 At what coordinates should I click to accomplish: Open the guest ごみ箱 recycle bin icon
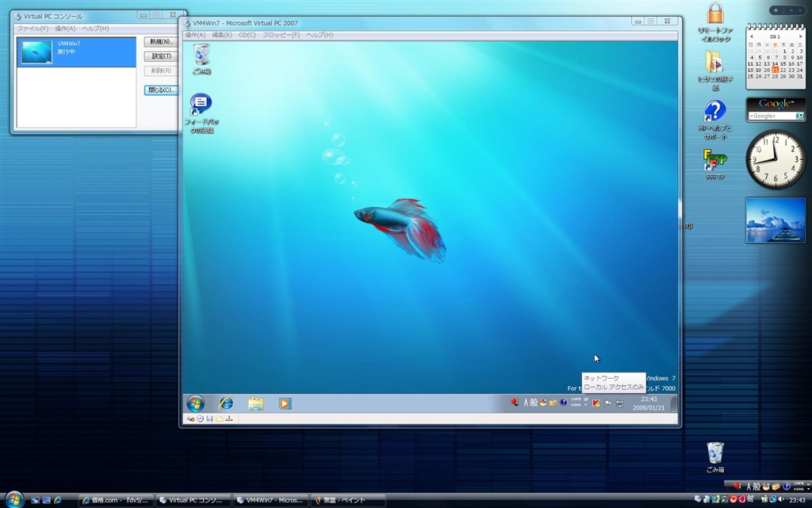point(201,59)
